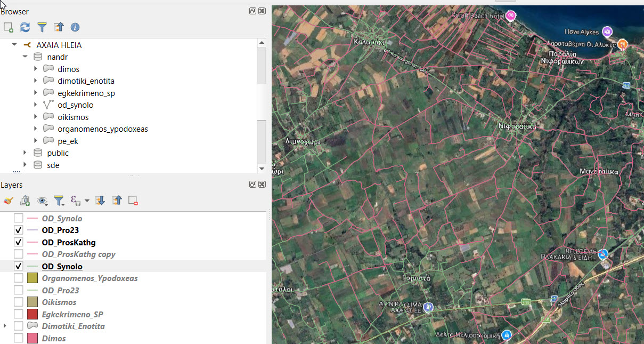Expand the sde schema node
The height and width of the screenshot is (344, 644).
(25, 165)
